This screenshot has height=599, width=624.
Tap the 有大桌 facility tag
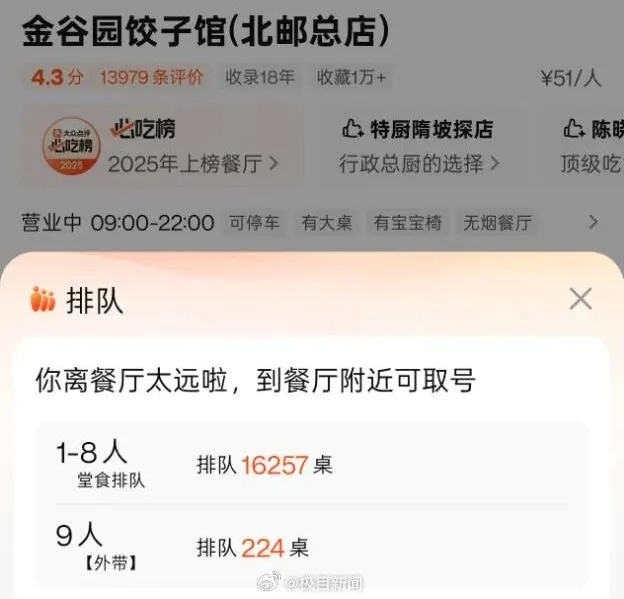pos(327,222)
